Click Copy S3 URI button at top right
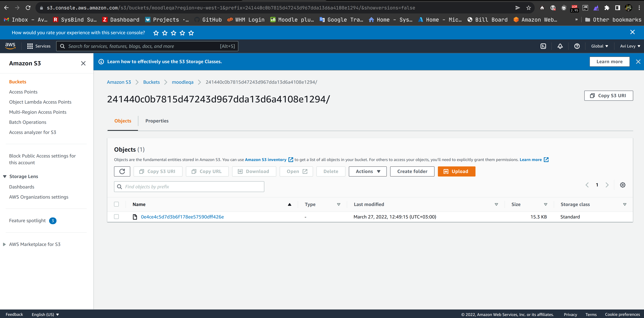 (x=609, y=96)
